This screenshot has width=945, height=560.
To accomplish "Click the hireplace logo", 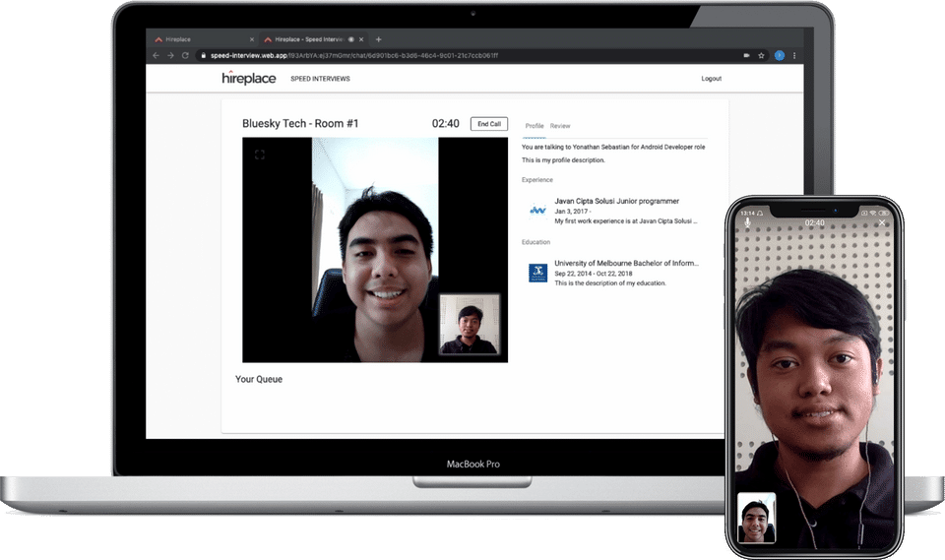I will (x=249, y=78).
